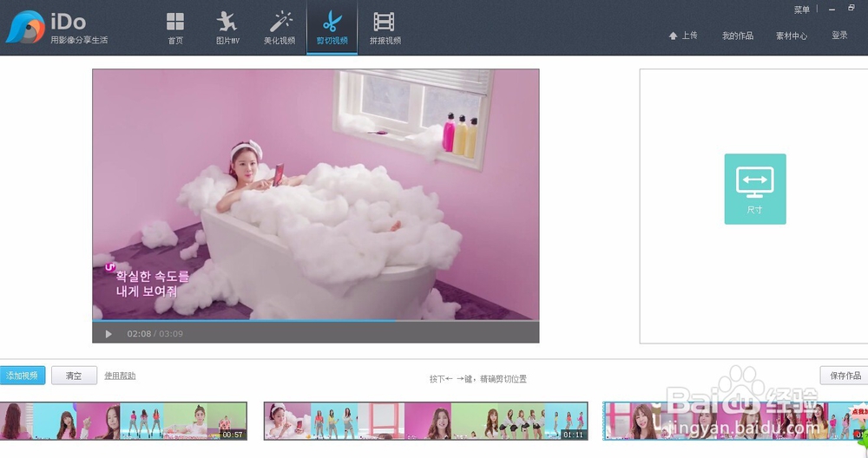Play the video preview

(x=108, y=334)
